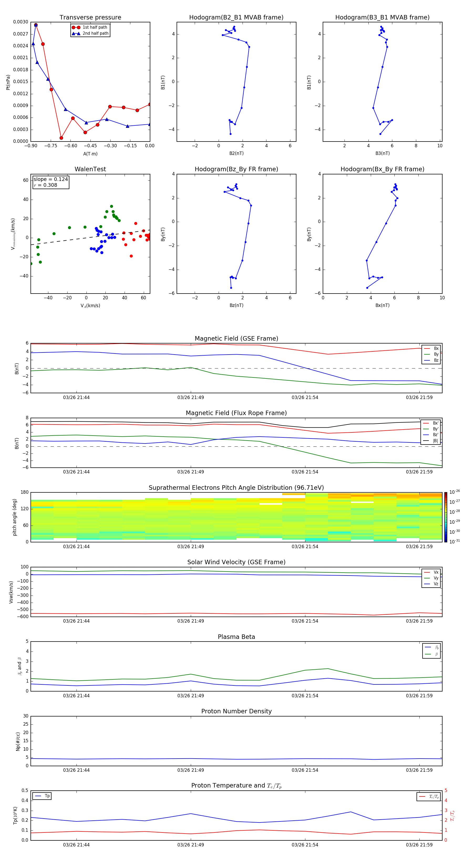Click the pitch angle spectrogram heatmap

tap(236, 517)
